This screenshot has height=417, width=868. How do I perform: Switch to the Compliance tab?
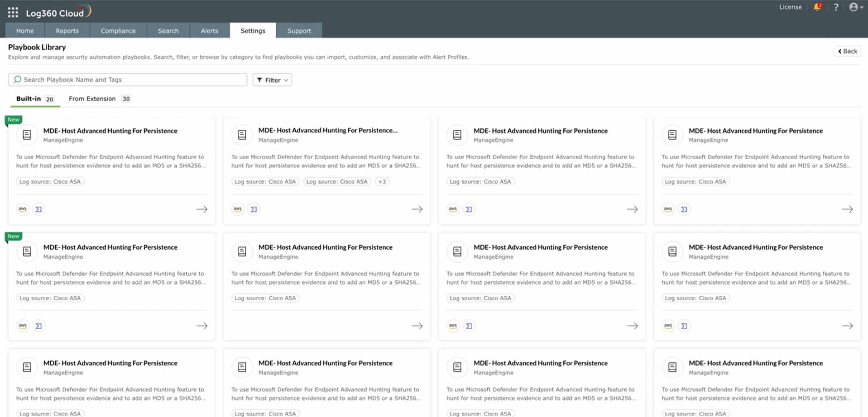[118, 31]
